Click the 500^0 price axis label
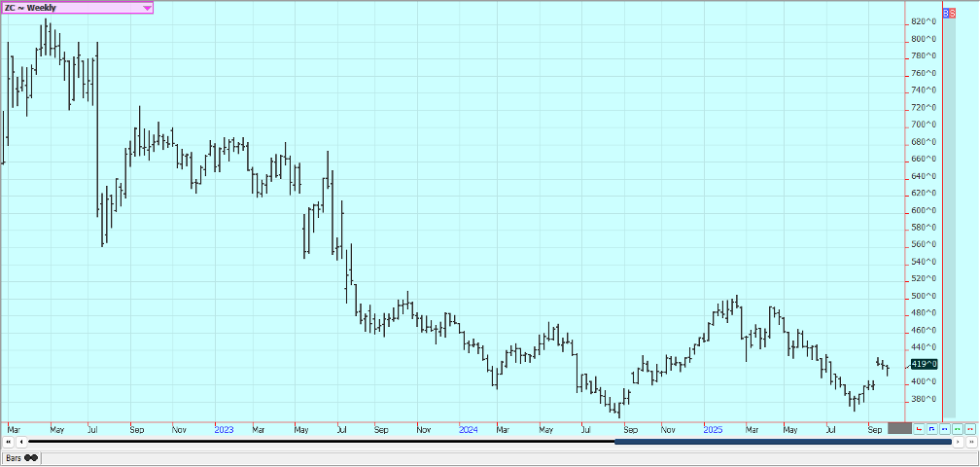Image resolution: width=980 pixels, height=467 pixels. point(924,296)
